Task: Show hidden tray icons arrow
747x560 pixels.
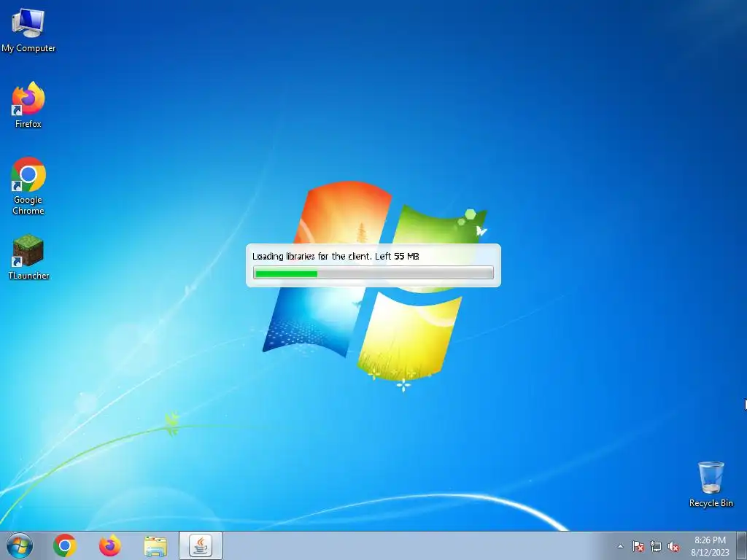Action: [620, 546]
